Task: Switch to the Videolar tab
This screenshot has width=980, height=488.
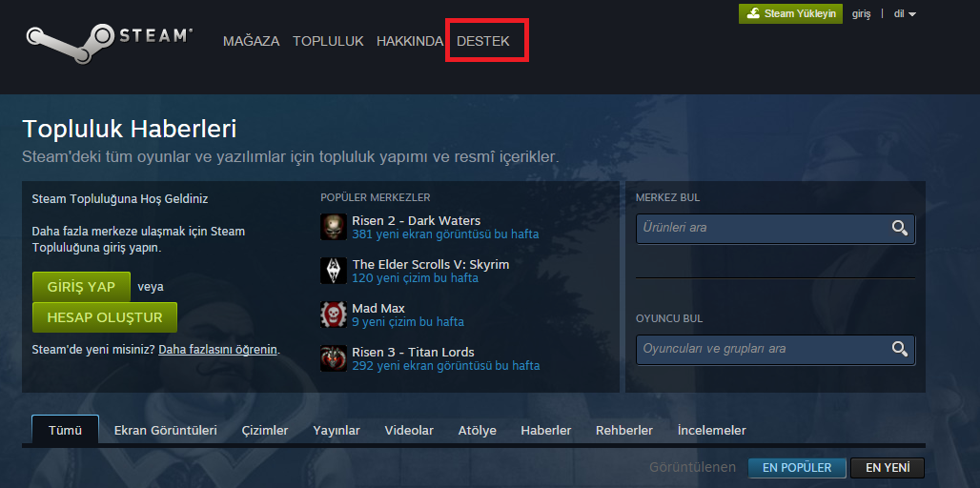Action: (x=409, y=431)
